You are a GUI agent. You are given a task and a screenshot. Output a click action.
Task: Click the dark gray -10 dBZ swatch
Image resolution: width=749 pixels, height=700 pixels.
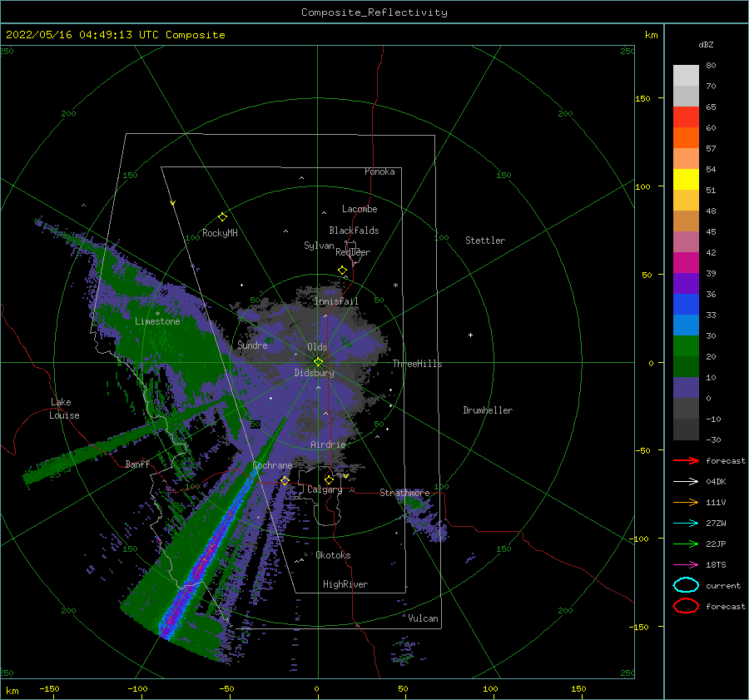coord(686,429)
